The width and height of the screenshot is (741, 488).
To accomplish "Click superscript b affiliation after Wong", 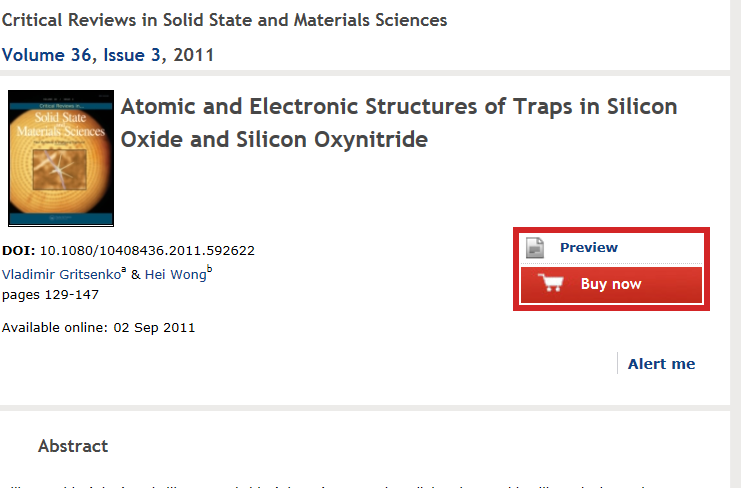I will (x=209, y=270).
